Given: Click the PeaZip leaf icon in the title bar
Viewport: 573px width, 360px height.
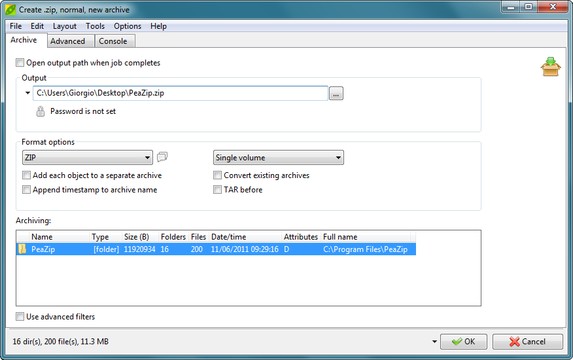Looking at the screenshot, I should pos(10,10).
